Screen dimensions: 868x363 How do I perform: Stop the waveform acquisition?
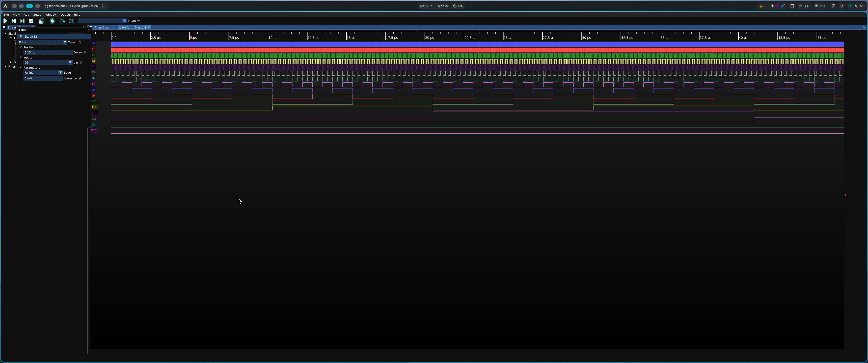point(31,21)
